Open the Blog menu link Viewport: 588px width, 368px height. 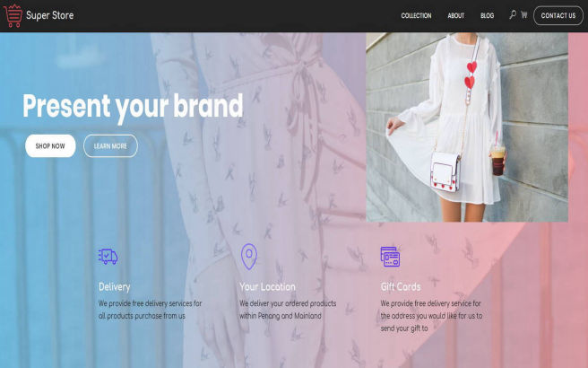[x=487, y=16]
